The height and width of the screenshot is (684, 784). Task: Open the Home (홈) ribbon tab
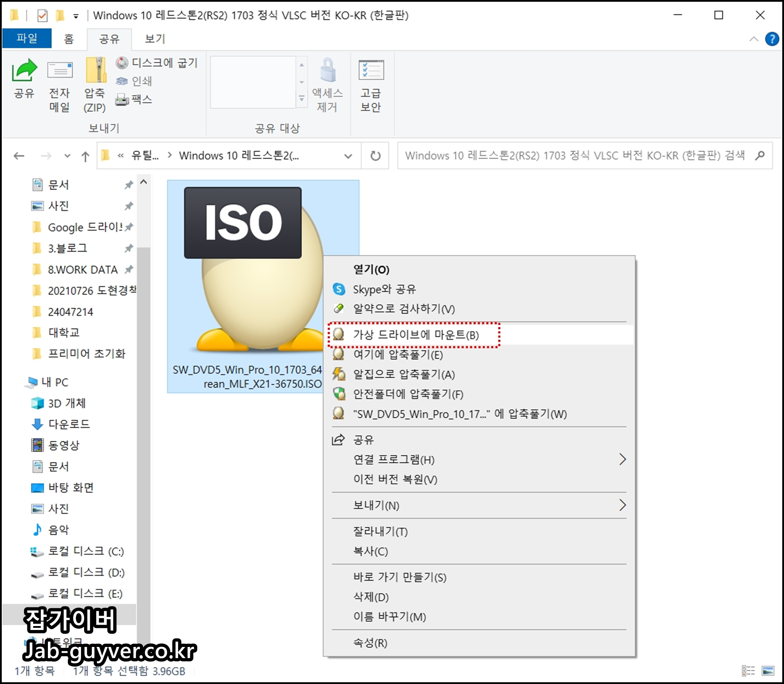coord(69,39)
